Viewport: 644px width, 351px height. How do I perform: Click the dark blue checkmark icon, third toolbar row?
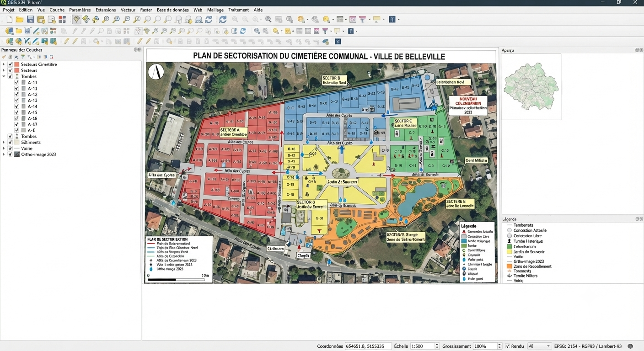[338, 42]
